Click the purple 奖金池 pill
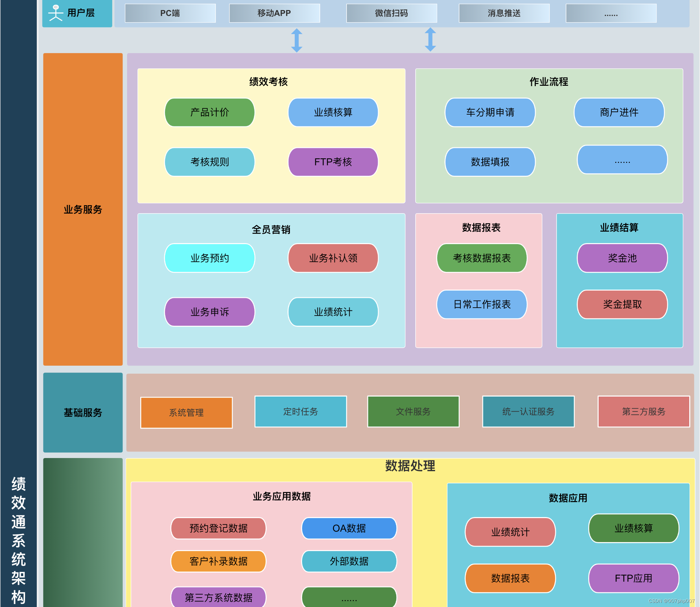Screen dimensions: 700x607 (x=623, y=258)
